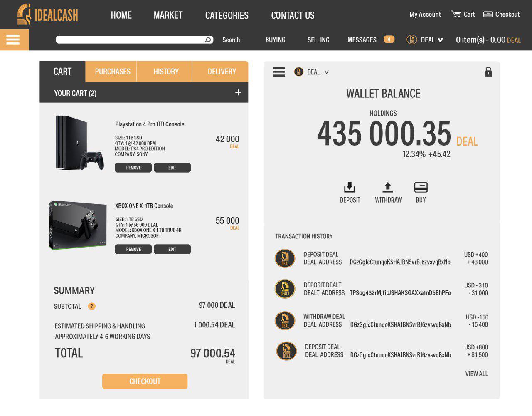The height and width of the screenshot is (416, 532).
Task: Click the search magnifier icon
Action: [208, 40]
